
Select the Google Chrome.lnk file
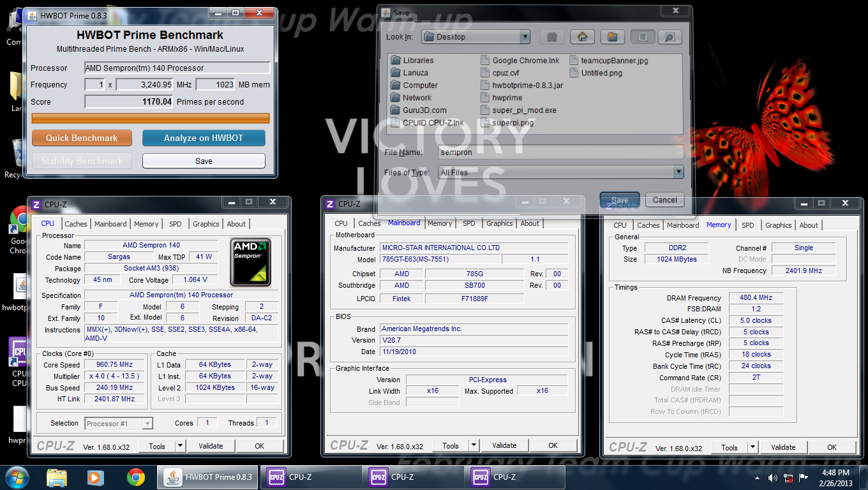520,61
